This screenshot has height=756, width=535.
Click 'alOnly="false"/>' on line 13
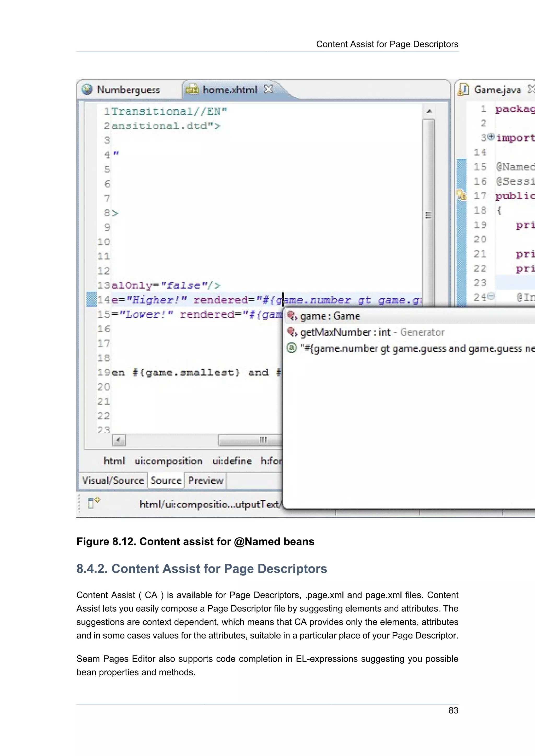(166, 286)
